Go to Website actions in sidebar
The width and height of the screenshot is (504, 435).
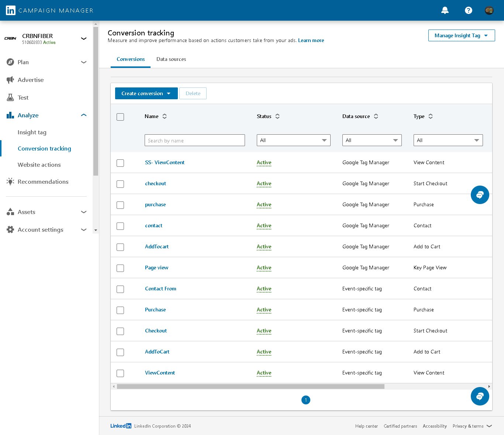[x=39, y=165]
